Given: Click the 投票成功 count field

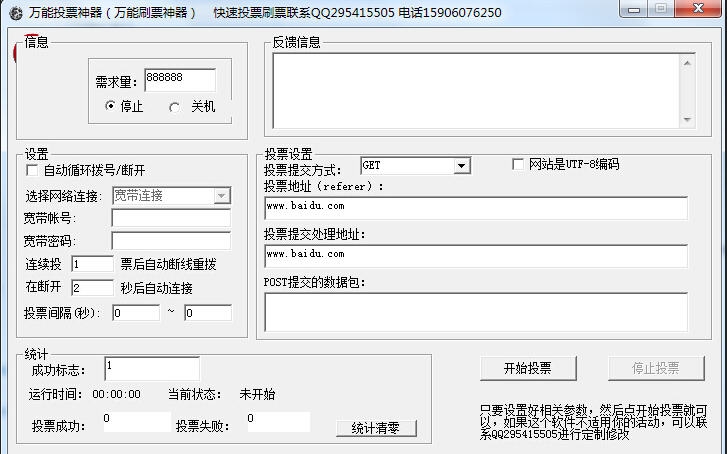Looking at the screenshot, I should (137, 422).
